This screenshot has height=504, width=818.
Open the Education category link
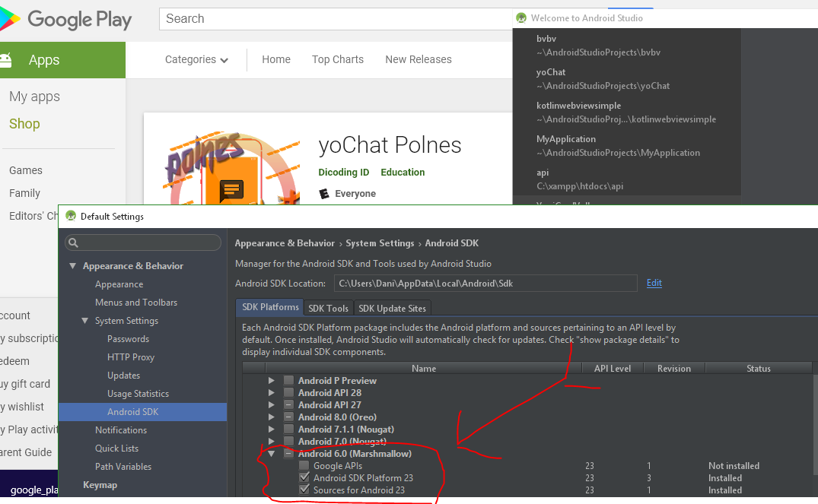(x=403, y=172)
